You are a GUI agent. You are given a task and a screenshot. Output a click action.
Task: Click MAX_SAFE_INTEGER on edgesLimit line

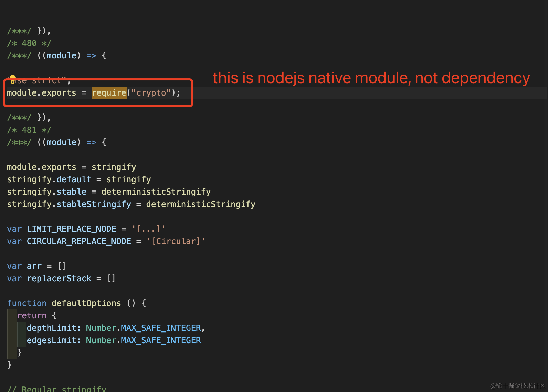[x=161, y=340]
